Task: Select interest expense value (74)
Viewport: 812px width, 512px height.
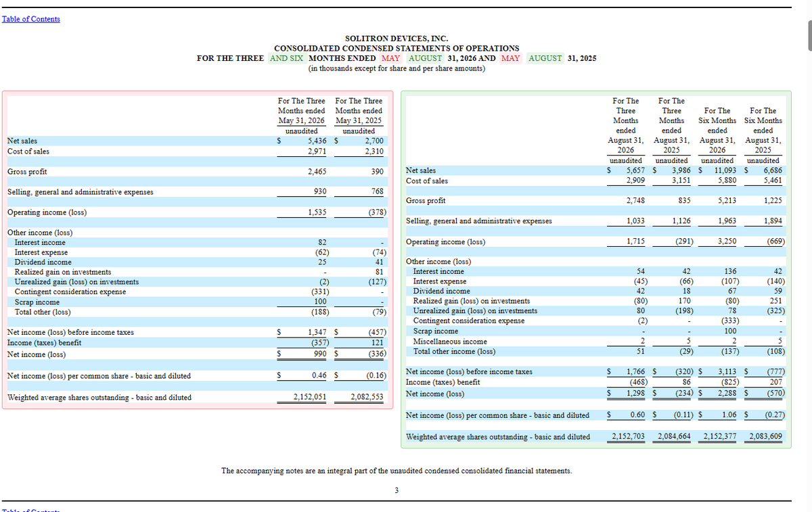Action: click(379, 252)
